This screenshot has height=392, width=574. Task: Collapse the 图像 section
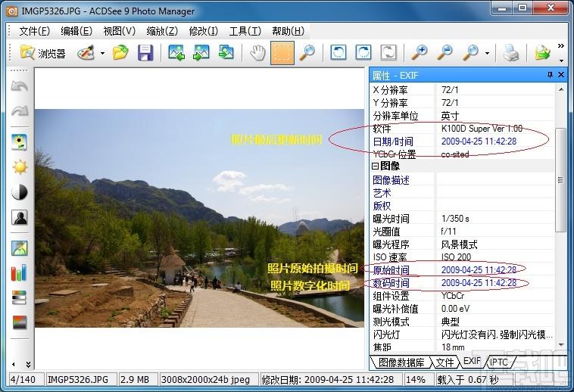click(x=375, y=166)
